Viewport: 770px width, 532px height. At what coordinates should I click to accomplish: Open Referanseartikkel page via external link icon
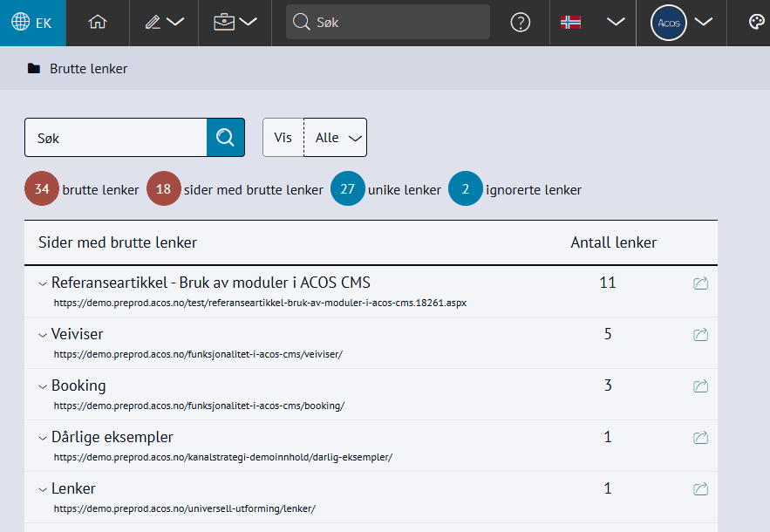pyautogui.click(x=699, y=283)
